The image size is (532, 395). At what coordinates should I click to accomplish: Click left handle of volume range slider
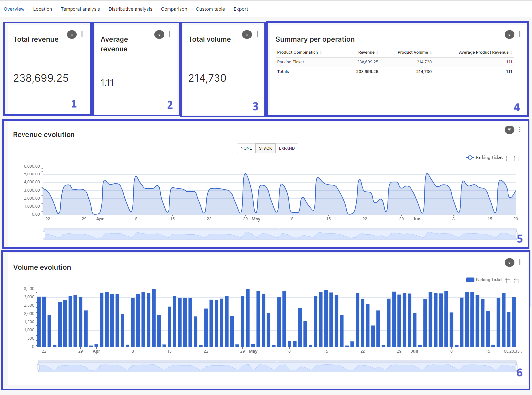point(38,367)
